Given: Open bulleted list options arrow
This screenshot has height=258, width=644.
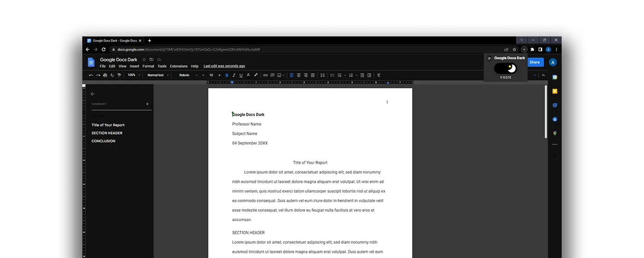Looking at the screenshot, I should tap(345, 75).
